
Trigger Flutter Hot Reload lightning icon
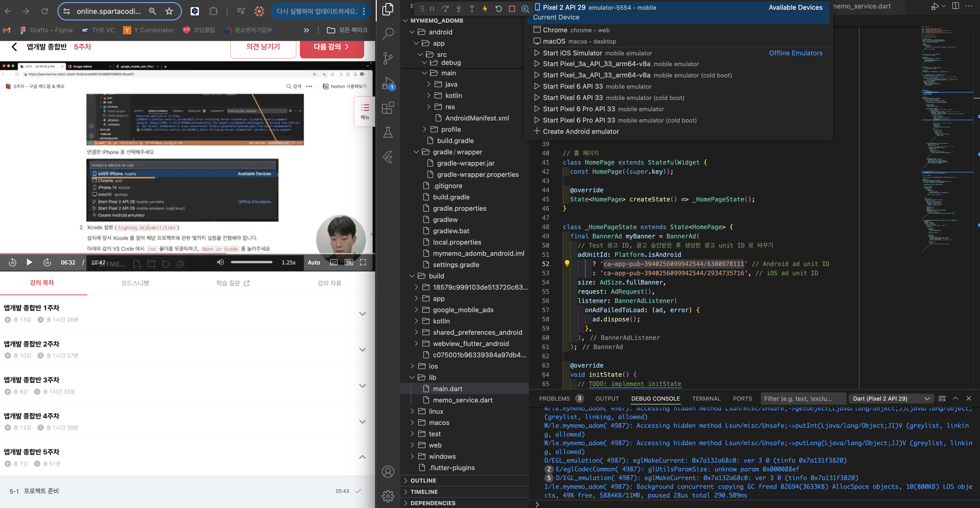[x=485, y=8]
